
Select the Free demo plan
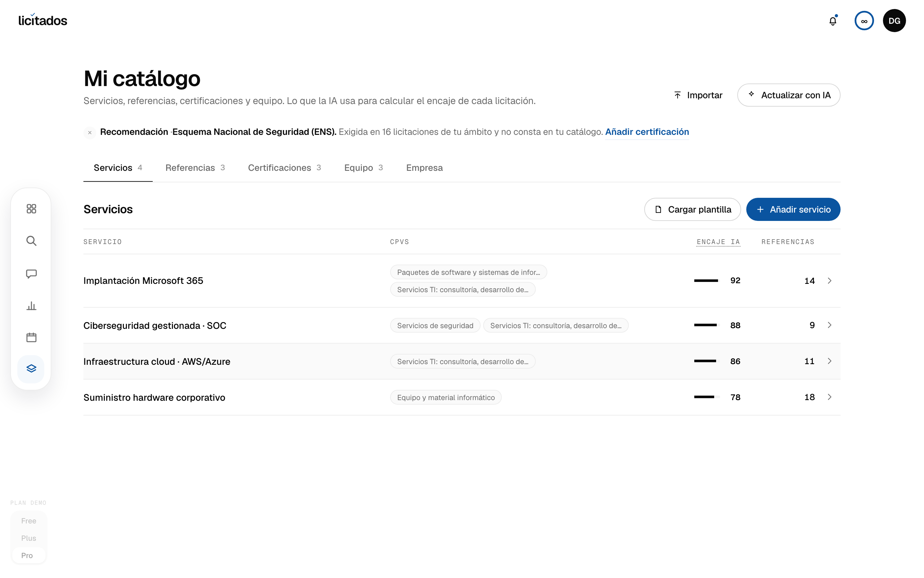click(29, 521)
